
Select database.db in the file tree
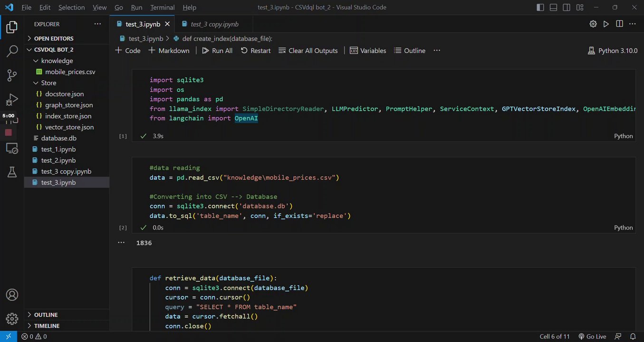coord(67,138)
